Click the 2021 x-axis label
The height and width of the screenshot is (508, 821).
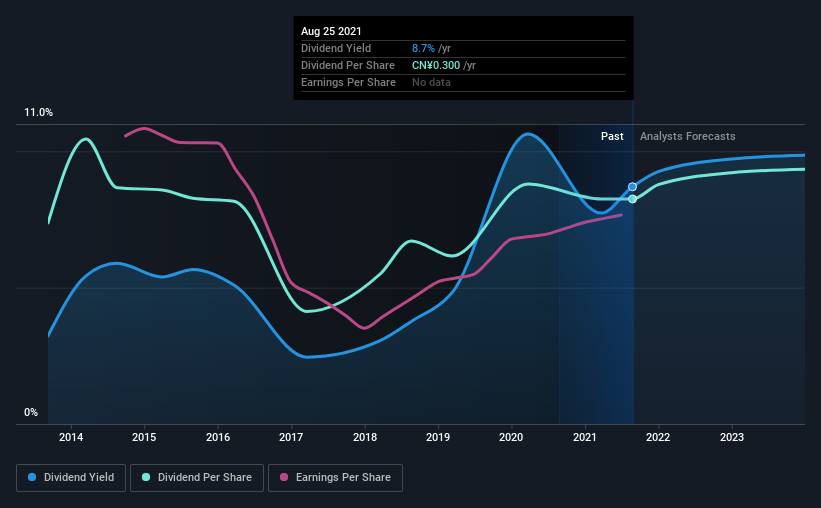(x=585, y=437)
